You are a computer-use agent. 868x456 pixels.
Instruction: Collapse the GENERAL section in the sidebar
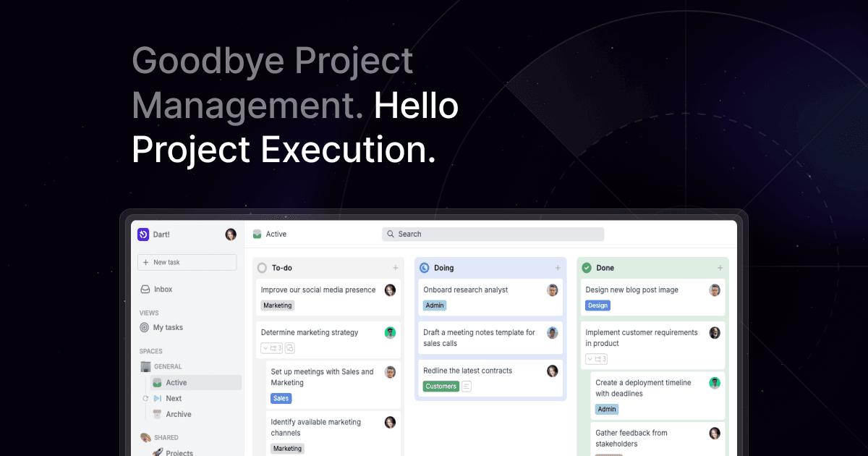pyautogui.click(x=145, y=366)
